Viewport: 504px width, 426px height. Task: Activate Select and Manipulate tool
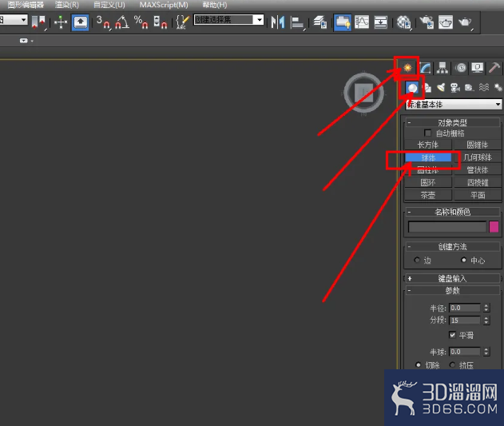point(61,22)
